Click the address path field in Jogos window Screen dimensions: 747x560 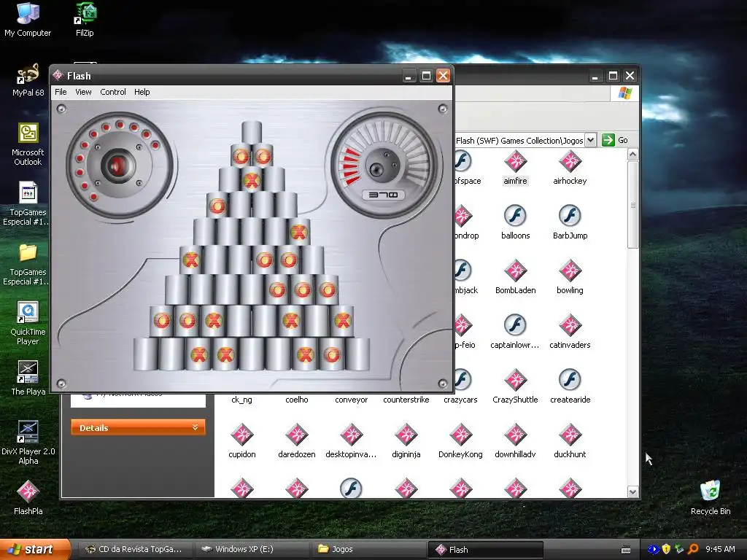tap(519, 140)
